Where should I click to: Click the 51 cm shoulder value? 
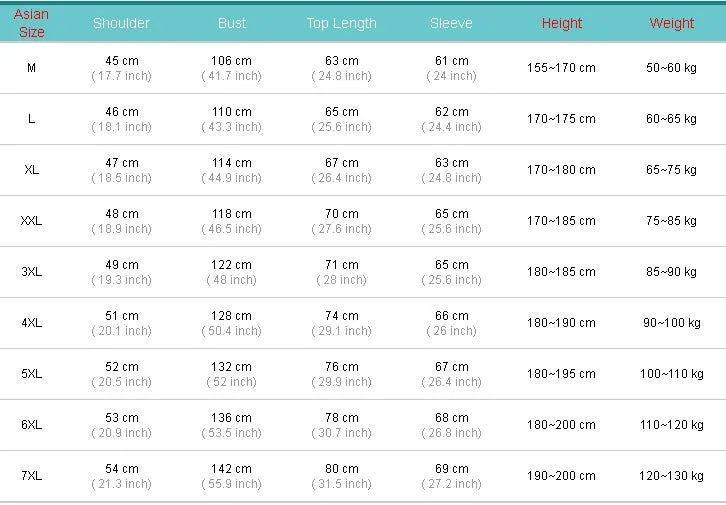pos(122,316)
